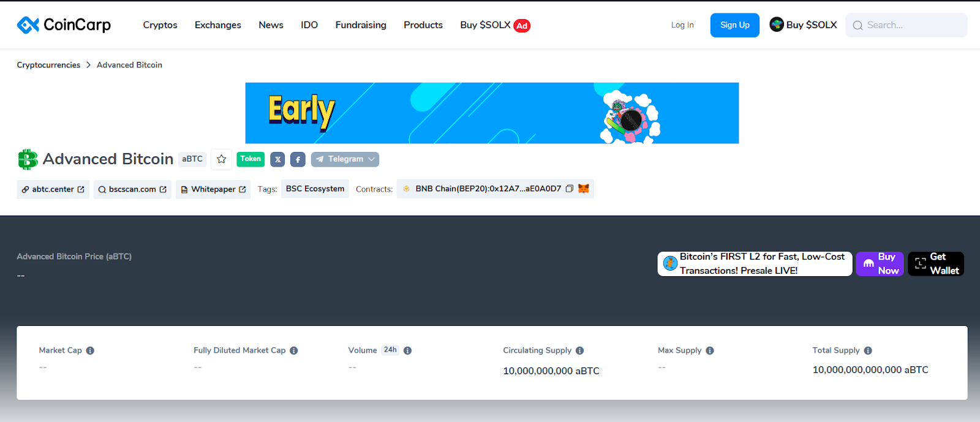
Task: Click the Advanced Bitcoin coin logo
Action: click(28, 159)
